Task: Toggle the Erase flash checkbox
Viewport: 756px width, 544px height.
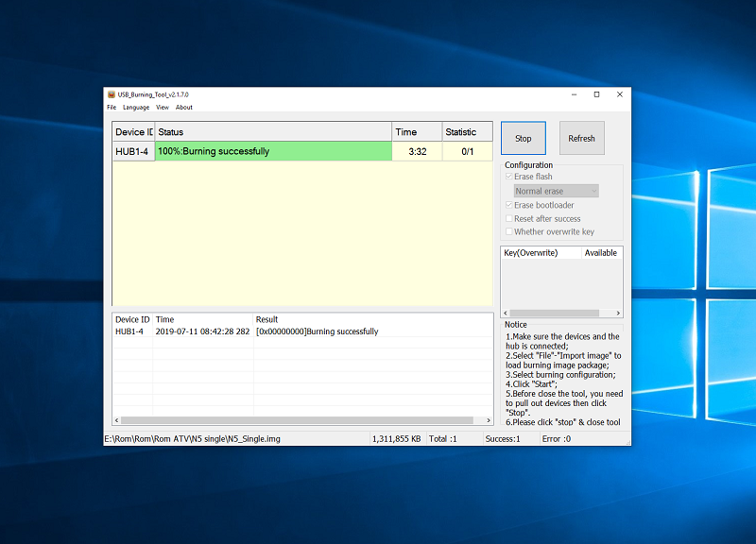Action: click(509, 177)
